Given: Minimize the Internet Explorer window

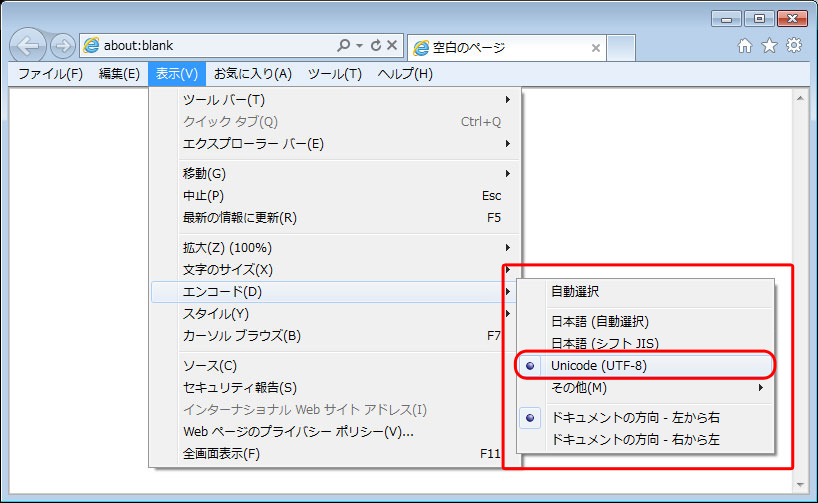Looking at the screenshot, I should click(x=726, y=19).
